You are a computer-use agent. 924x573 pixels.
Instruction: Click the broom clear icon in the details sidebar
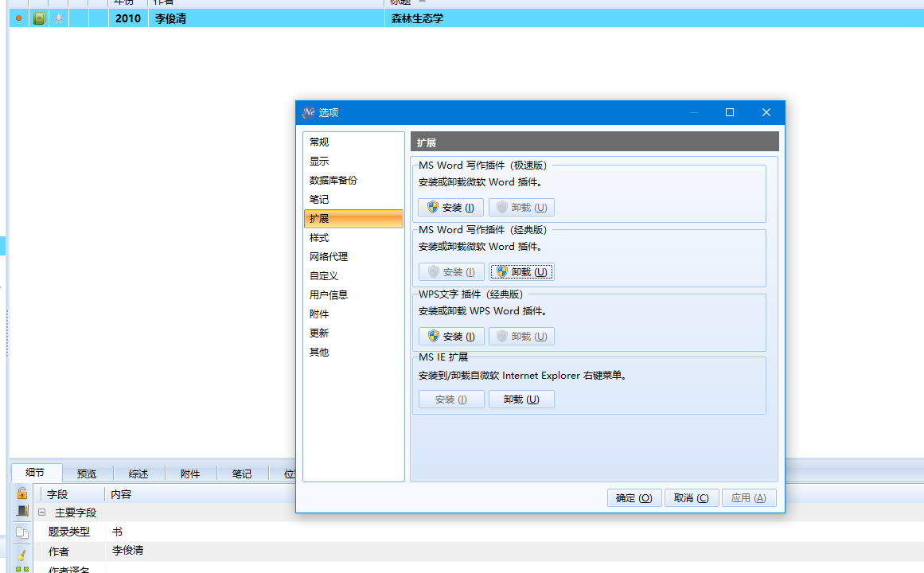(x=22, y=555)
